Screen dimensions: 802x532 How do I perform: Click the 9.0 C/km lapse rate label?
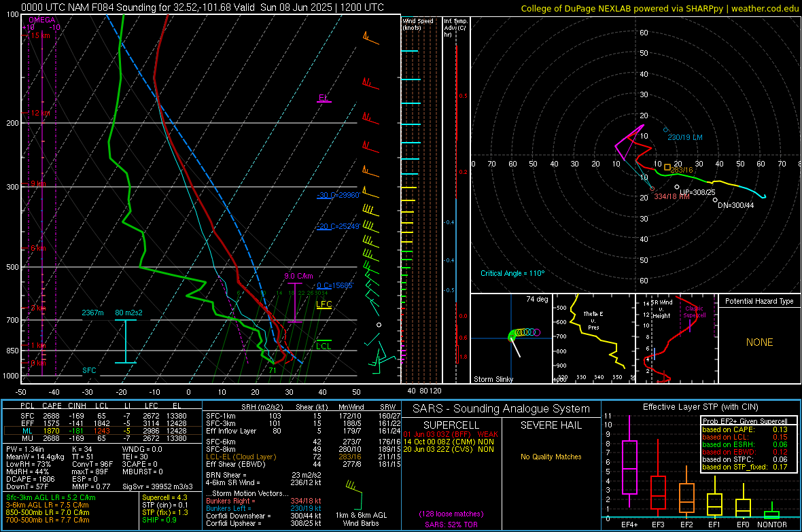pyautogui.click(x=298, y=277)
